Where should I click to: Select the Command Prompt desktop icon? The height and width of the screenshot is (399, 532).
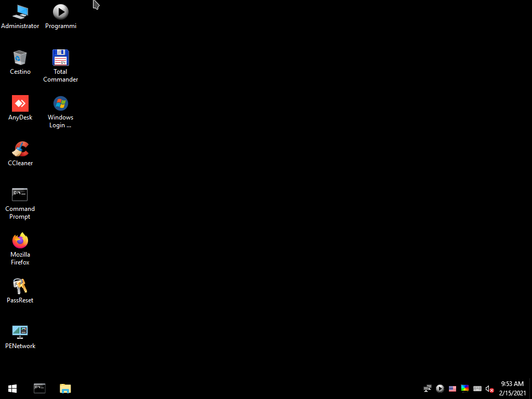[20, 204]
